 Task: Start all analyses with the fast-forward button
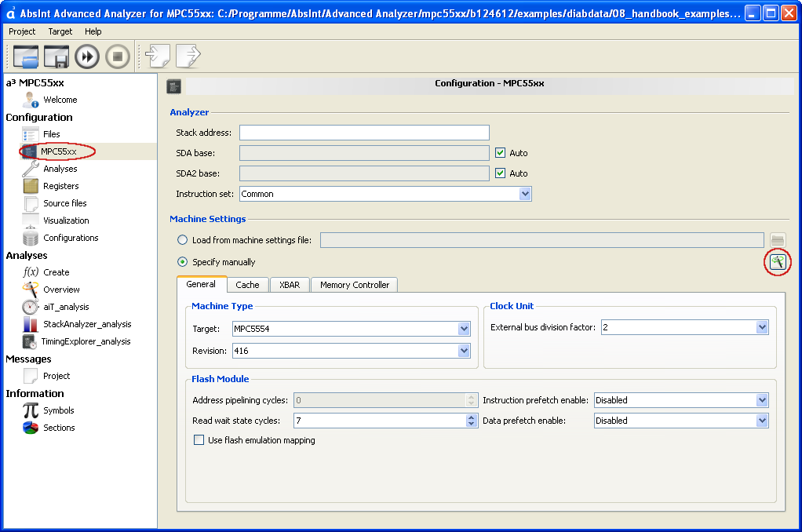[87, 56]
